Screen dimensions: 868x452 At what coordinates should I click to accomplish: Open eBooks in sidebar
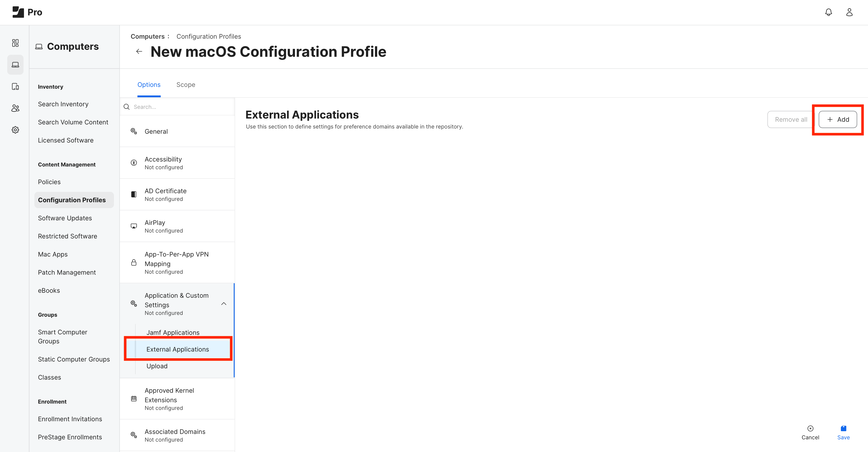tap(49, 290)
